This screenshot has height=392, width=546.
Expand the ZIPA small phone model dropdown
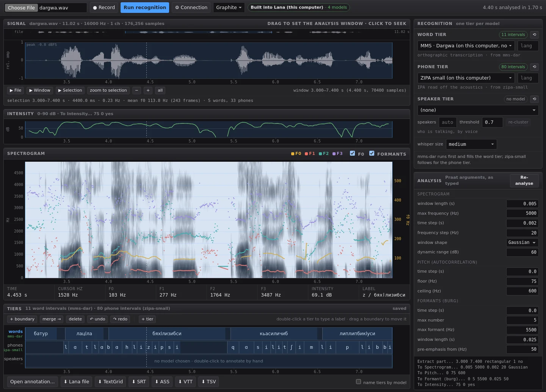tap(466, 78)
